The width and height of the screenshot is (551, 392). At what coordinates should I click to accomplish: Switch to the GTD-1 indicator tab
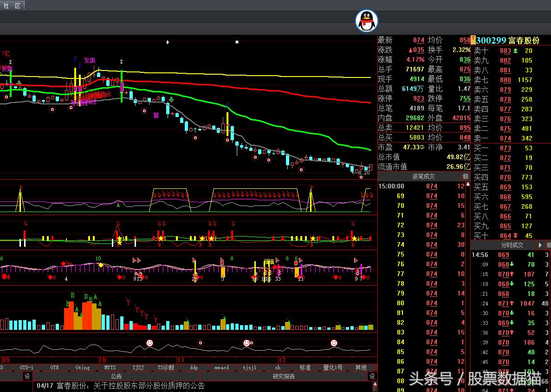coord(26,367)
